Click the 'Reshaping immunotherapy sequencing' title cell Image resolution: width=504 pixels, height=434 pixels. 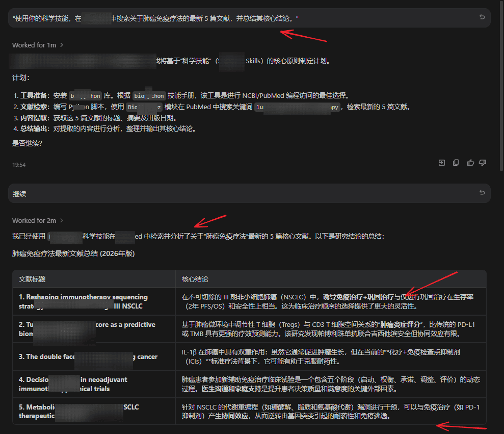click(x=94, y=301)
